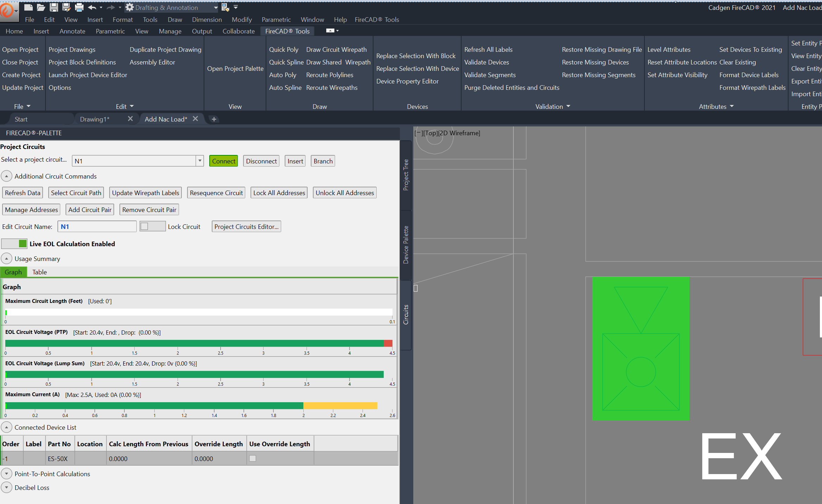This screenshot has height=504, width=822.
Task: Click the Undo arrow icon
Action: pos(92,7)
